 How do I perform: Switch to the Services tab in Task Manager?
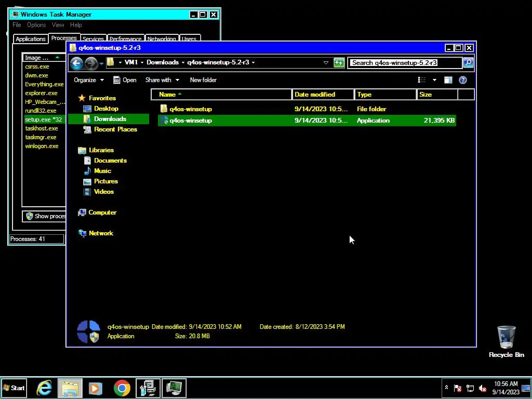93,38
